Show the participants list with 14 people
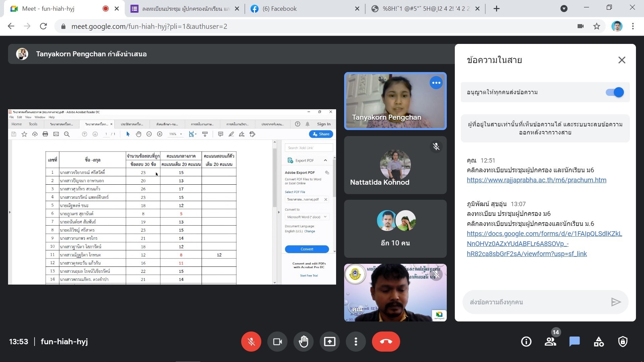Screen dimensions: 644x362 550,342
